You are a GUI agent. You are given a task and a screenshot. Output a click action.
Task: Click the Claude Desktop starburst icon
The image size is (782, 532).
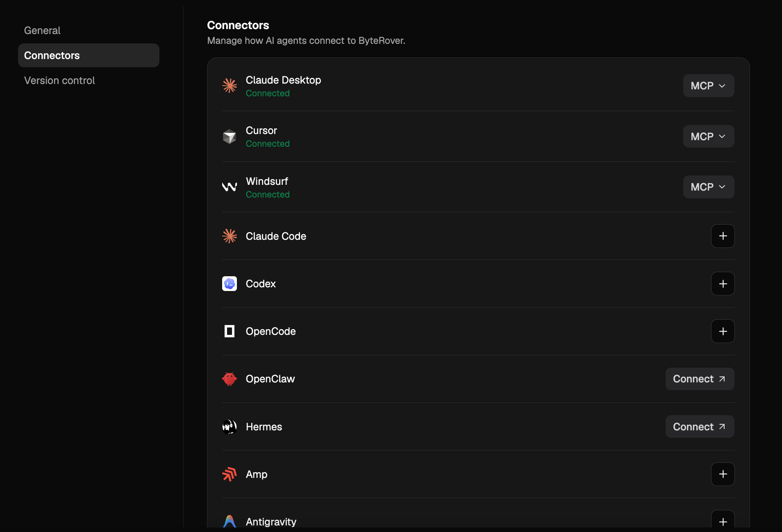tap(230, 86)
